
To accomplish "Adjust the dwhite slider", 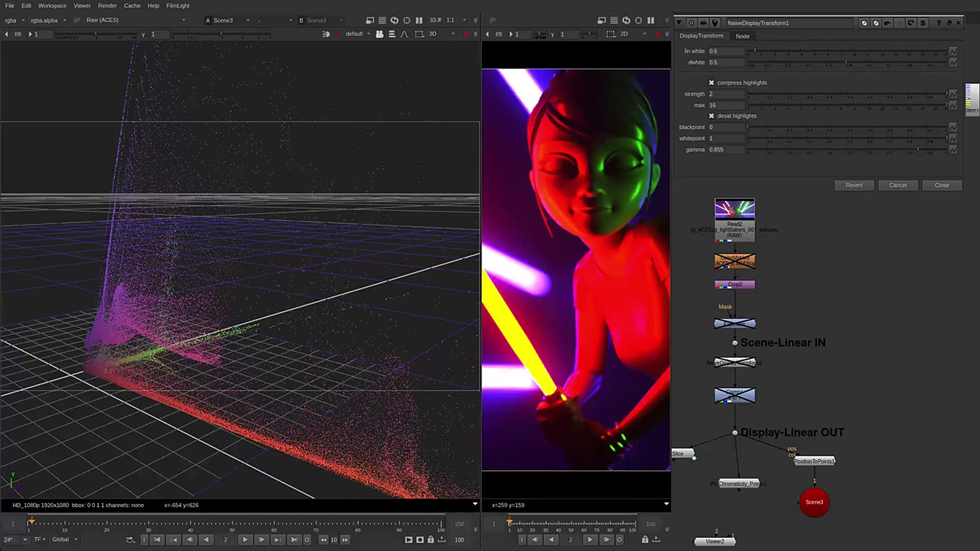I will pyautogui.click(x=847, y=62).
